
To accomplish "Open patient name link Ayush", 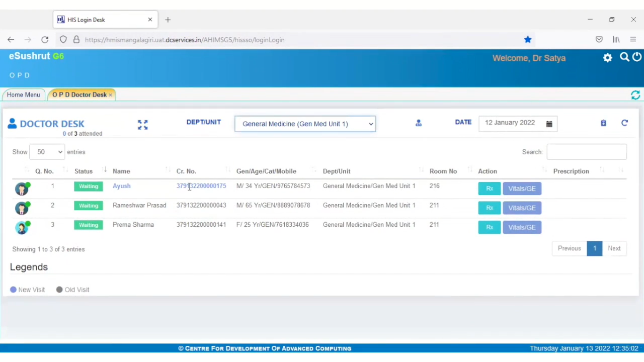I will pos(122,186).
